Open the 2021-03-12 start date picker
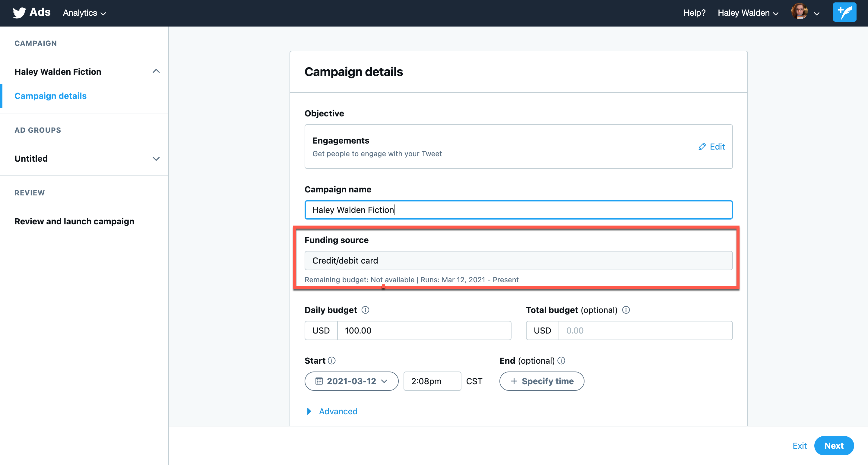The image size is (868, 465). 351,381
